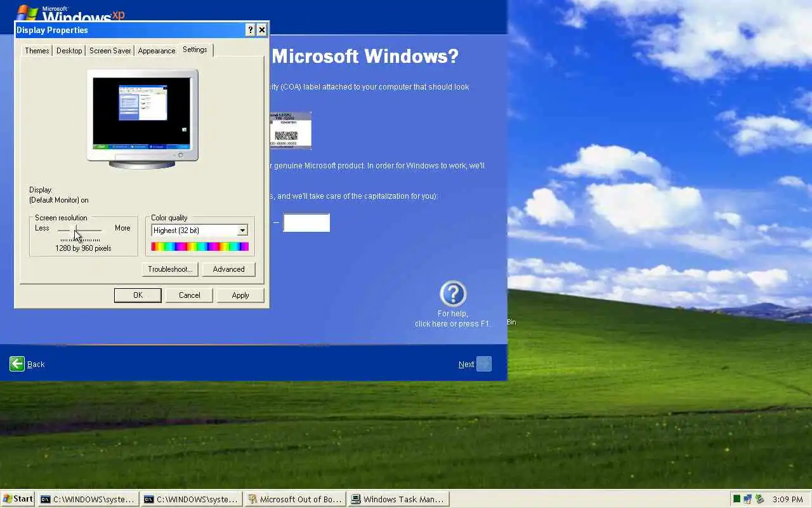
Task: Switch to the Themes tab
Action: [x=37, y=51]
